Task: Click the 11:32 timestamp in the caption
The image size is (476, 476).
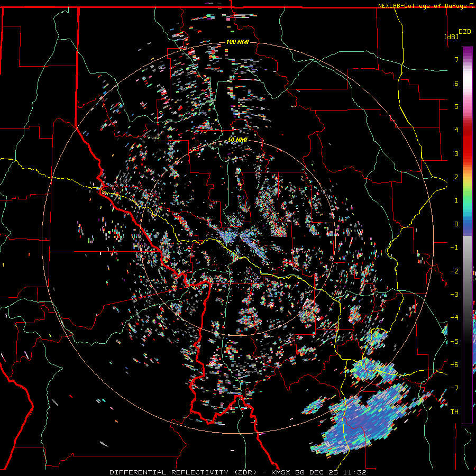Action: (355, 472)
